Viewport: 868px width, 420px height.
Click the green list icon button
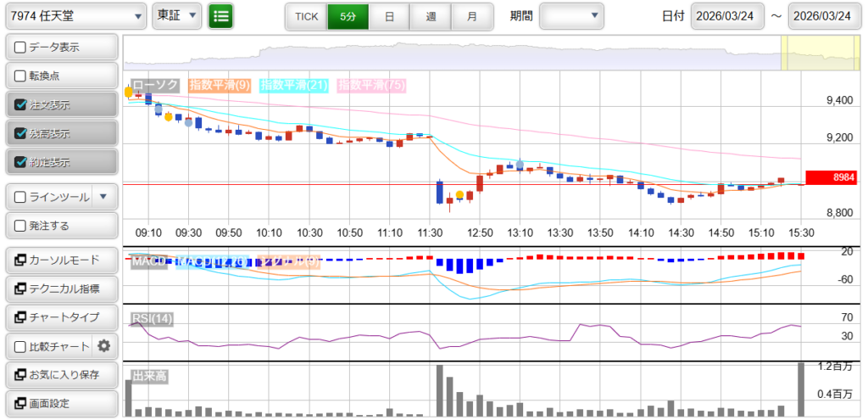coord(221,15)
